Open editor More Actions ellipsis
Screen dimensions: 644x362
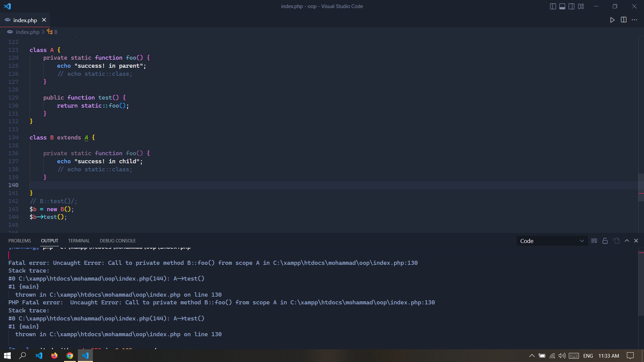(634, 20)
